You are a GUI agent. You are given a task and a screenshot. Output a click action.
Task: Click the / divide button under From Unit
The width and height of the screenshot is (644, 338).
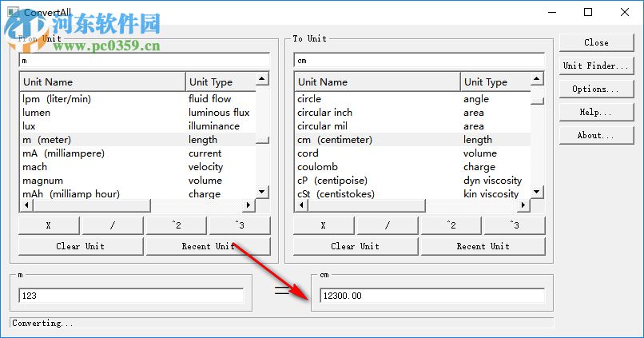(113, 225)
